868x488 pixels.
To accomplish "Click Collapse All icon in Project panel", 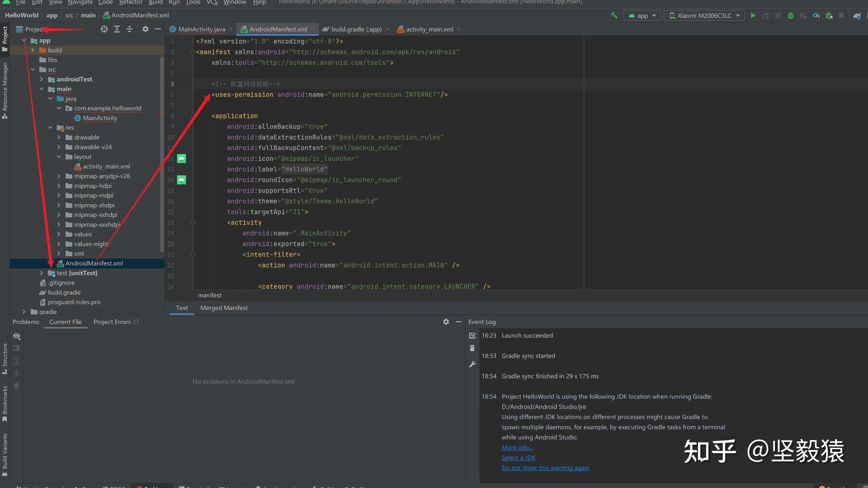I will pyautogui.click(x=129, y=29).
